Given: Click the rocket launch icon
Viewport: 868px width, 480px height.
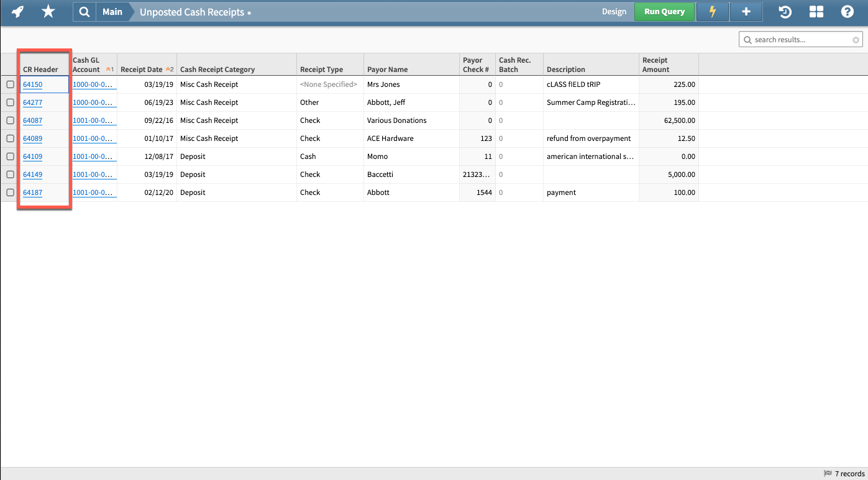Looking at the screenshot, I should 17,11.
